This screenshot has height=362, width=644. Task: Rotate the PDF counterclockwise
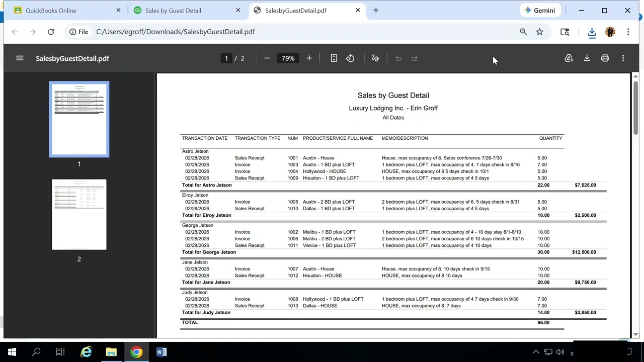[350, 58]
